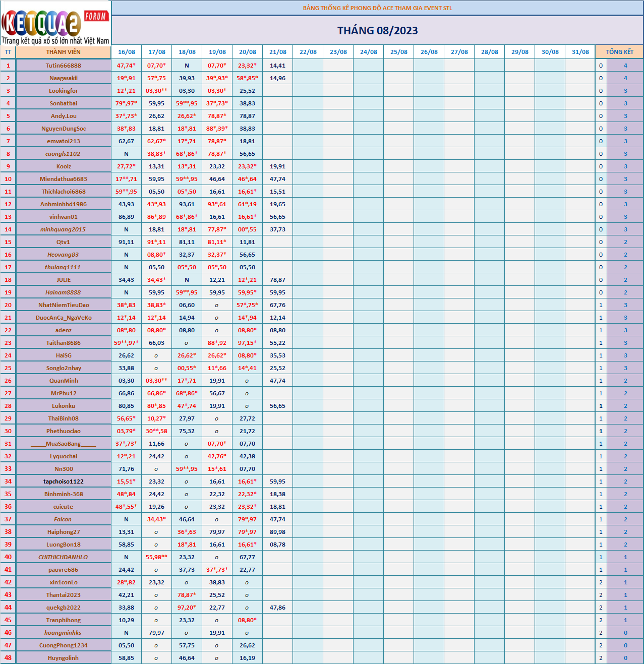Select the 17/08 date column header
Viewport: 644px width, 664px height.
pos(157,52)
